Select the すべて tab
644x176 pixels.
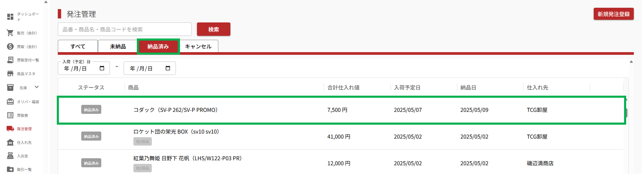(78, 46)
